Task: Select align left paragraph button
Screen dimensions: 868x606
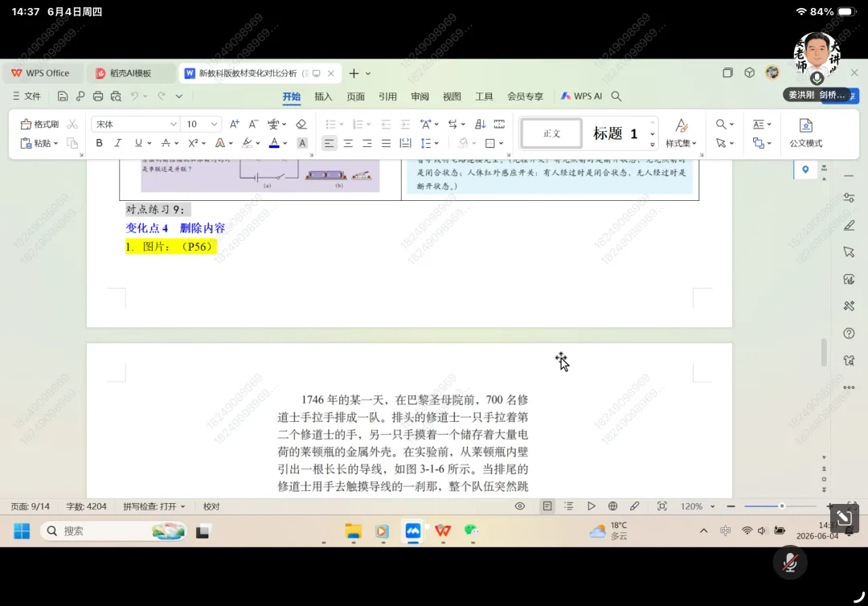Action: 329,143
